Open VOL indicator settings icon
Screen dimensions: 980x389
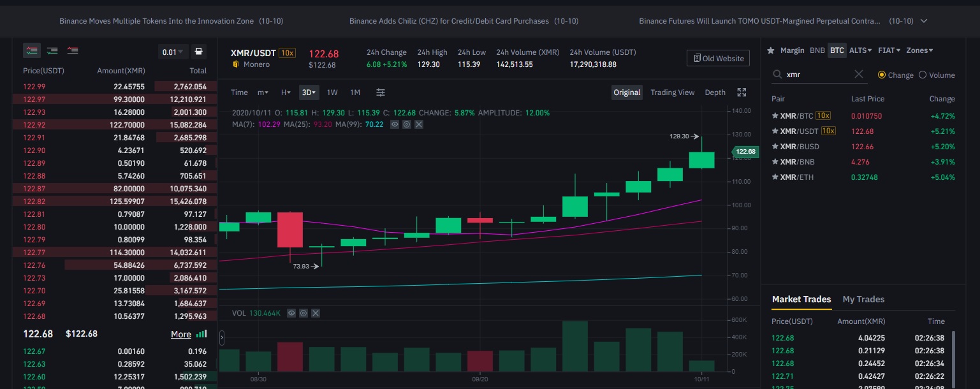pos(304,313)
